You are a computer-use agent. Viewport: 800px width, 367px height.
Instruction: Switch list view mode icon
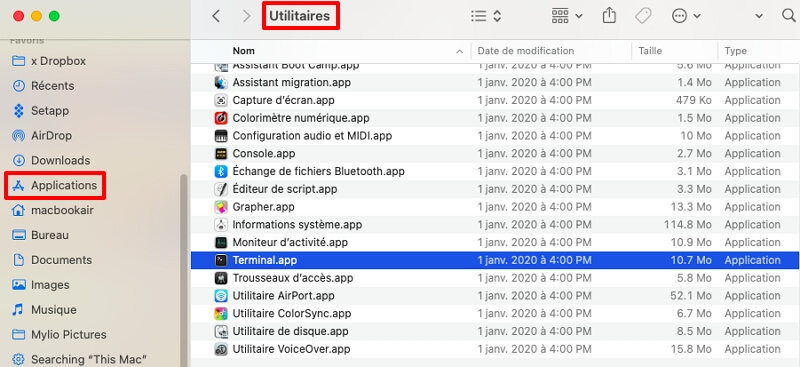pos(478,16)
